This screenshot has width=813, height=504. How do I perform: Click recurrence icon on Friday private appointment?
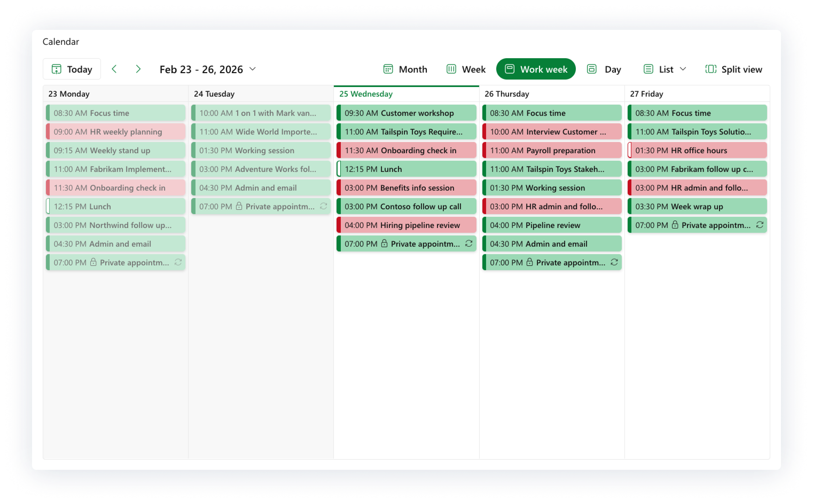(759, 225)
